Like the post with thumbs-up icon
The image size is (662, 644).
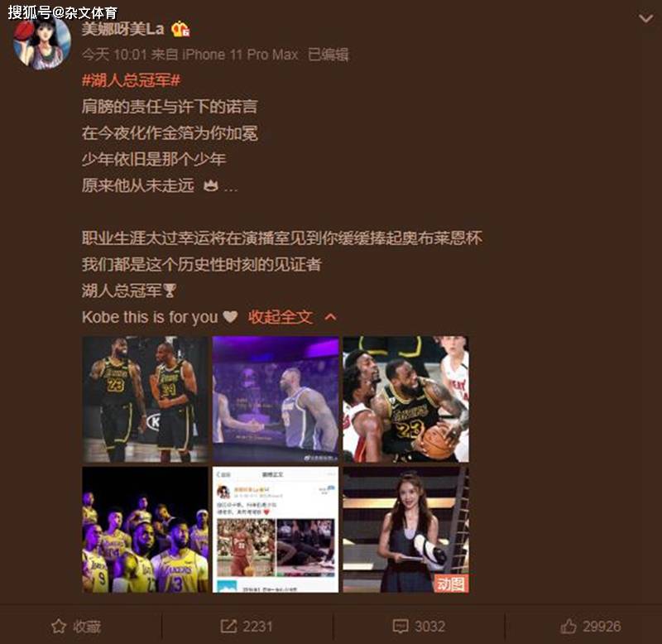[x=568, y=627]
